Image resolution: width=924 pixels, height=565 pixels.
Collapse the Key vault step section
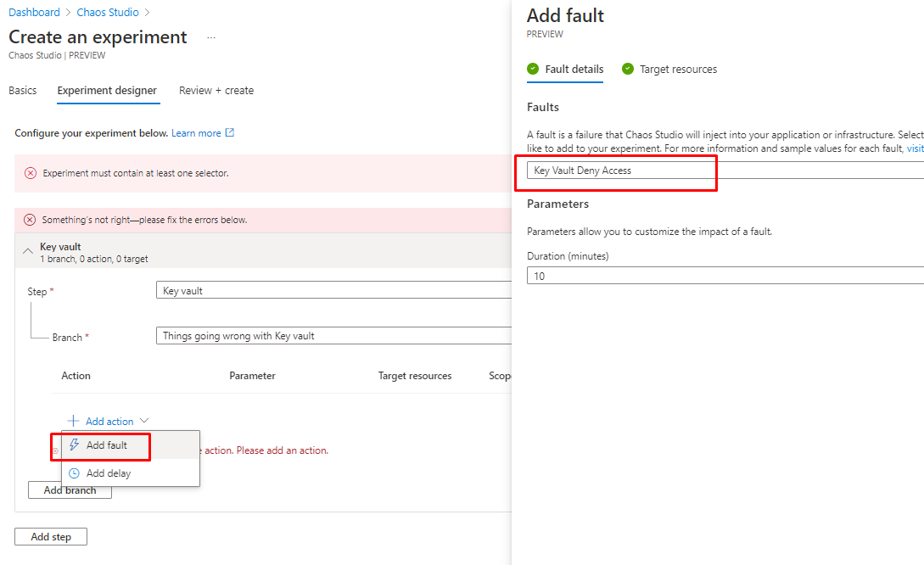tap(28, 251)
